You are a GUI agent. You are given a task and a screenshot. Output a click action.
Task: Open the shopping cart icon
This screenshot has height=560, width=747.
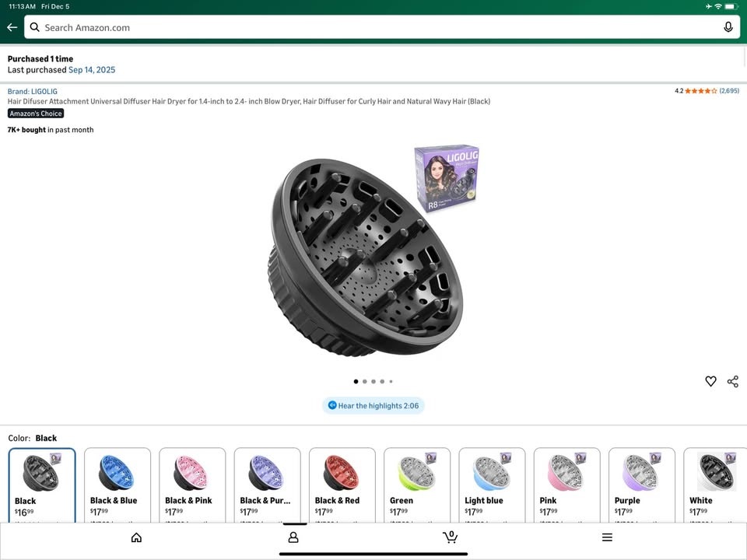tap(450, 537)
